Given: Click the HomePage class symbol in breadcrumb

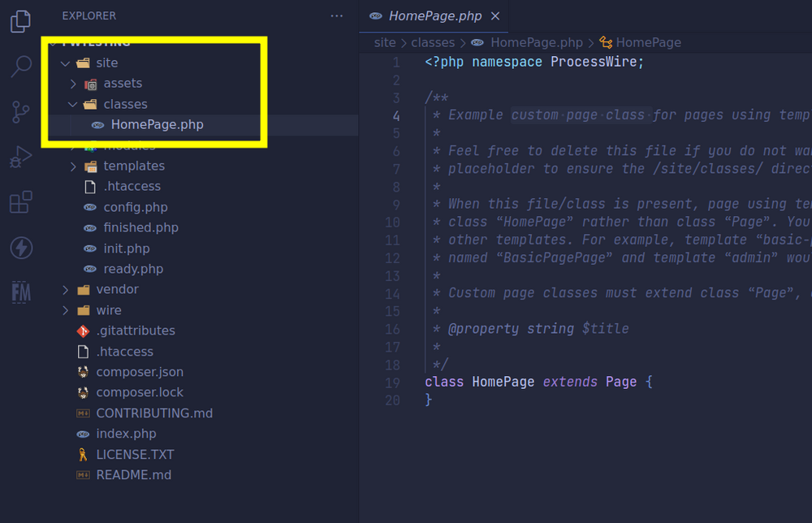Looking at the screenshot, I should tap(647, 42).
